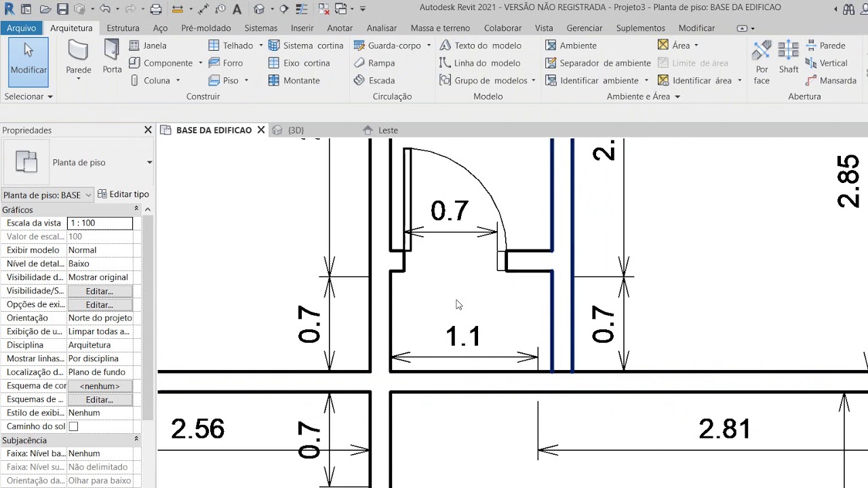Select the Por face opening tool
This screenshot has width=868, height=488.
pos(762,62)
